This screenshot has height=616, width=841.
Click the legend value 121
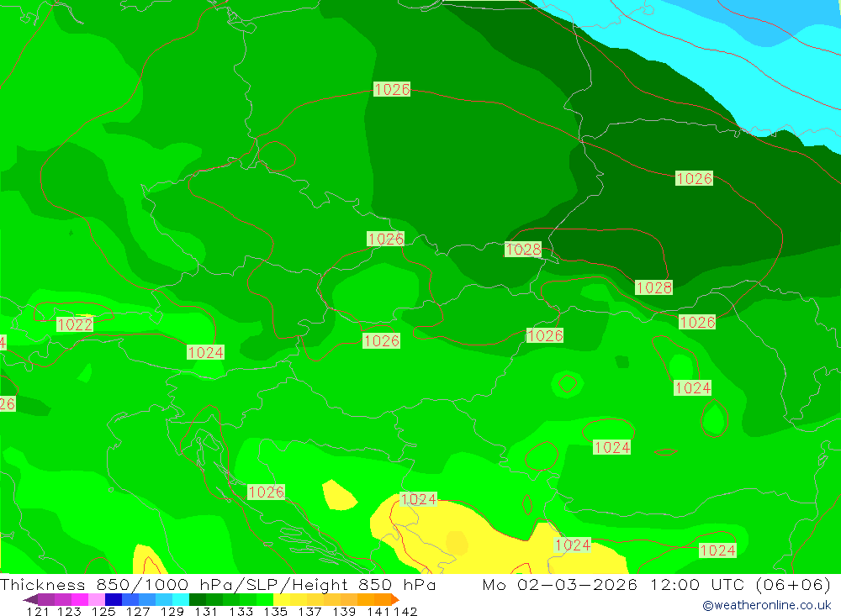pyautogui.click(x=38, y=611)
